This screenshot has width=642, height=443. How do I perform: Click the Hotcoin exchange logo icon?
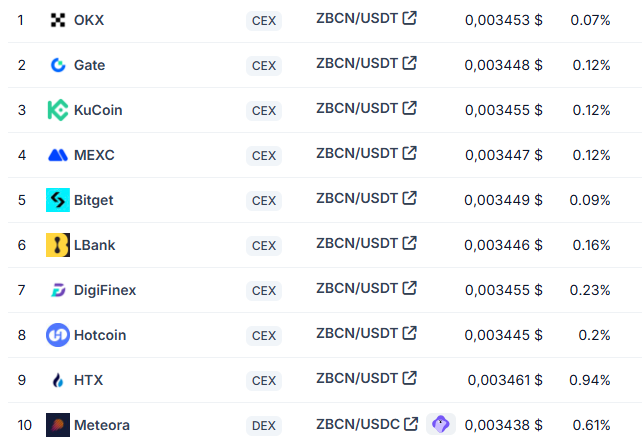point(58,335)
